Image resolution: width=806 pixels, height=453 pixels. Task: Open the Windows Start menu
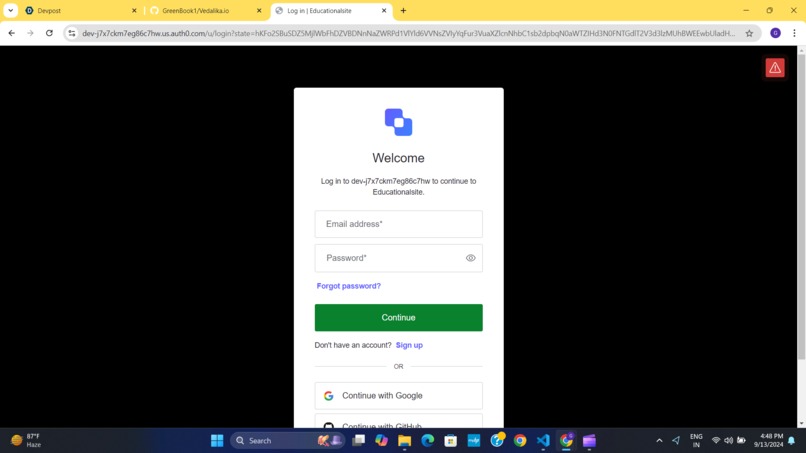[217, 441]
